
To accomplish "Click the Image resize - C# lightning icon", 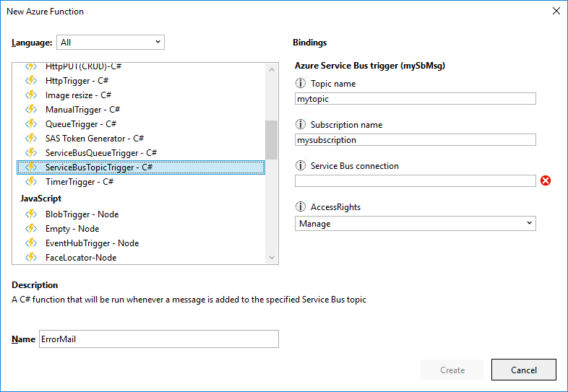I will [x=31, y=95].
